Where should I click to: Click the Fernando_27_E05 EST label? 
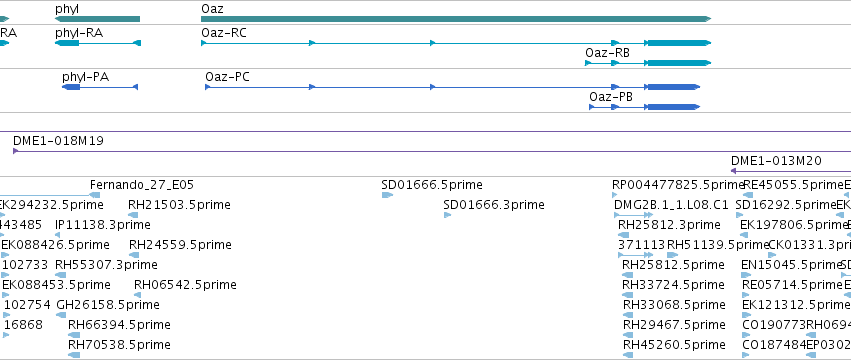[142, 185]
